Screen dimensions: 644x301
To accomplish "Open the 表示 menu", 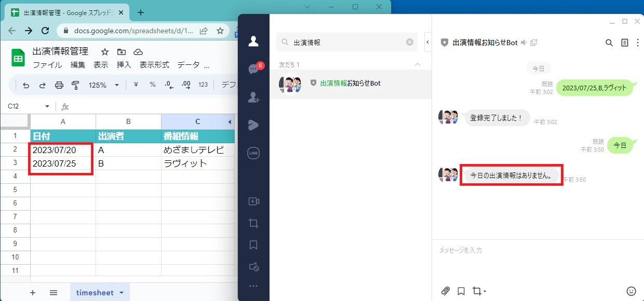I will click(x=101, y=65).
